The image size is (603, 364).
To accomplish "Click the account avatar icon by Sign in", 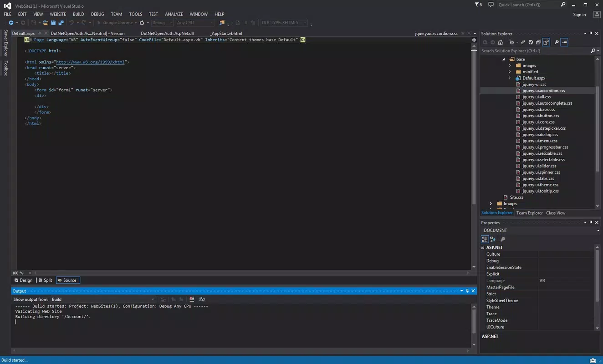I will click(x=597, y=15).
